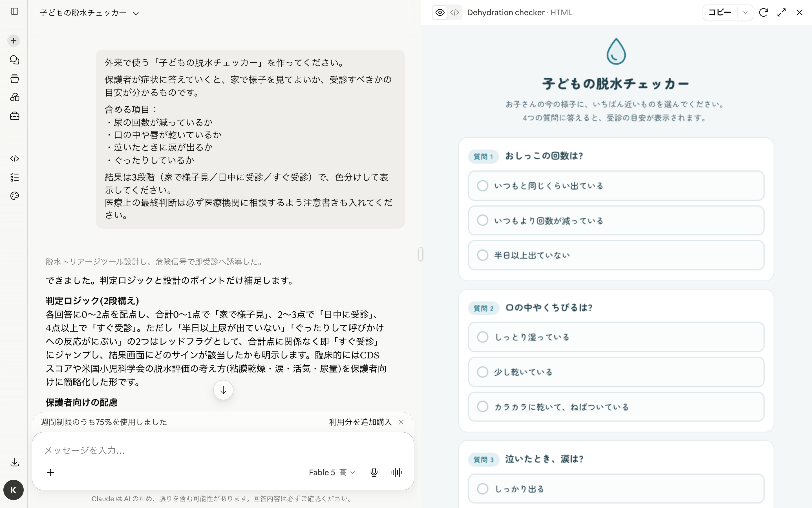
Task: Select 半日以上出ていない option
Action: [x=616, y=255]
